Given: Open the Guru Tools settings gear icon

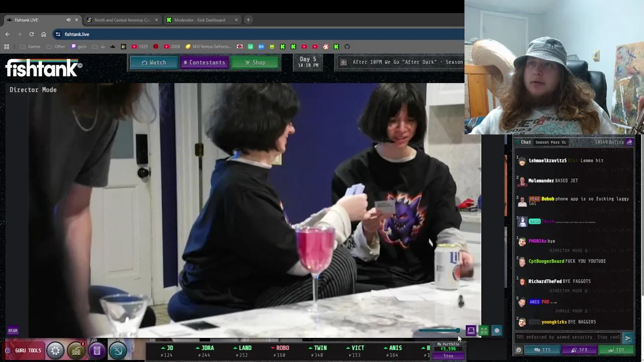Looking at the screenshot, I should 55,350.
